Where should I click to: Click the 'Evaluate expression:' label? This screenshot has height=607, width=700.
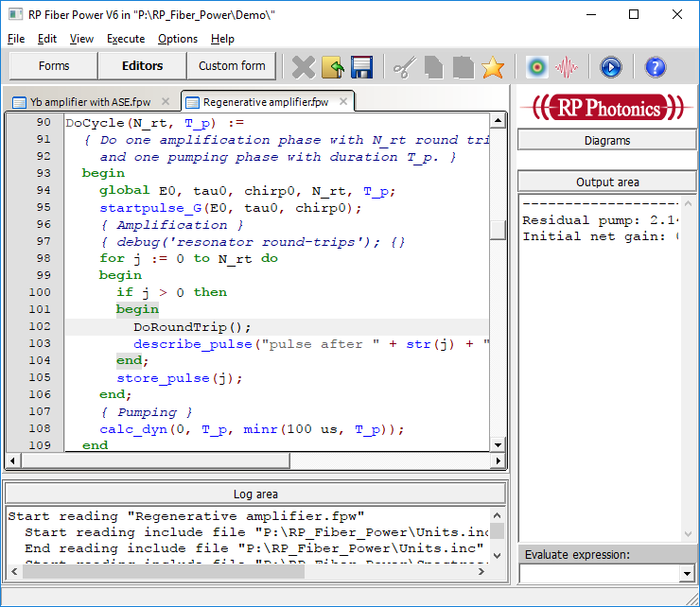(577, 555)
